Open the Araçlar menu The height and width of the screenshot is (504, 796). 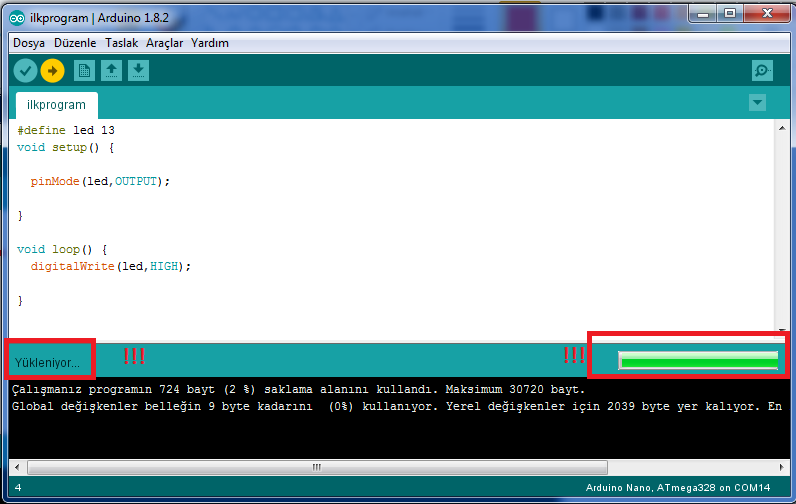[164, 43]
